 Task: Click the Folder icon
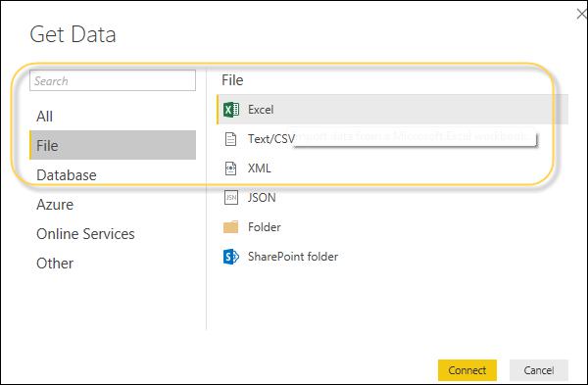point(230,227)
